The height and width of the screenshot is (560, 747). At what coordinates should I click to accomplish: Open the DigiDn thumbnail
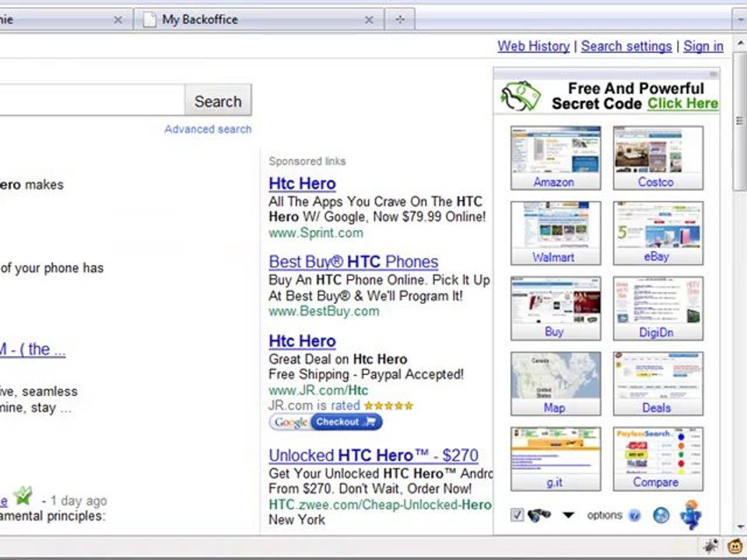point(658,309)
